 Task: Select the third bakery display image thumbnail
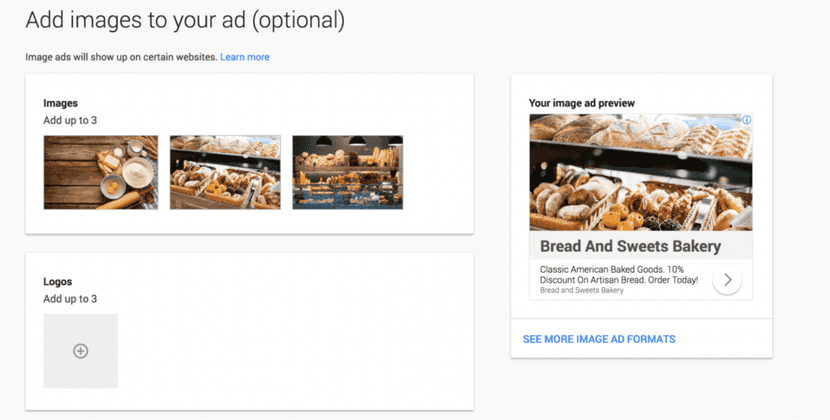click(347, 172)
